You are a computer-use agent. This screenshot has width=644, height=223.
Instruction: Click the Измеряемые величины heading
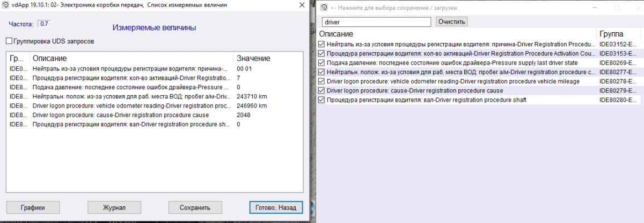pyautogui.click(x=154, y=27)
